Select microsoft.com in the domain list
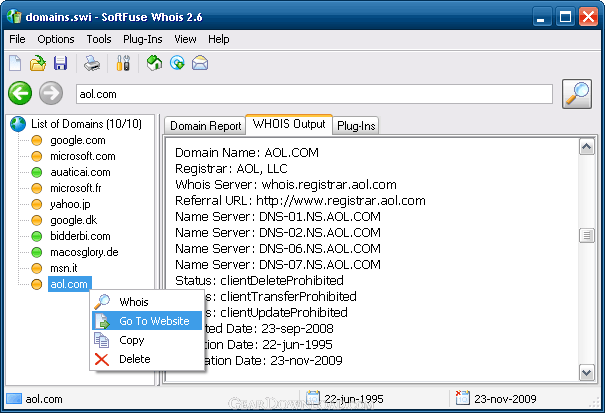 tap(83, 156)
